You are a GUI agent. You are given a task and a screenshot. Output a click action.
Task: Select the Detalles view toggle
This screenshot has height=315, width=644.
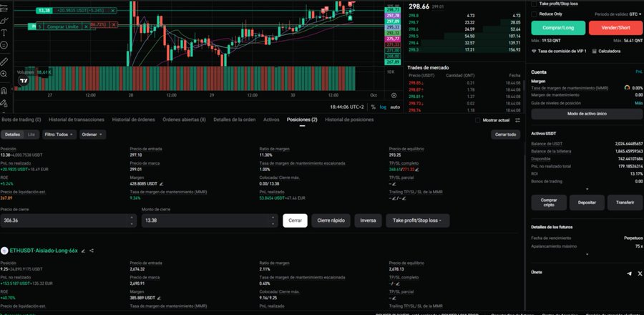pyautogui.click(x=12, y=135)
